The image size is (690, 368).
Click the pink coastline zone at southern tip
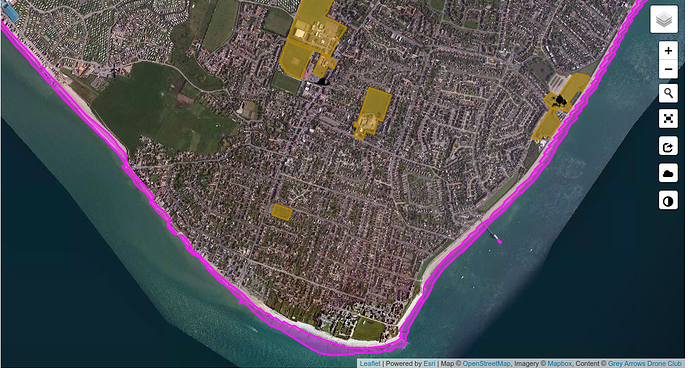coord(334,346)
